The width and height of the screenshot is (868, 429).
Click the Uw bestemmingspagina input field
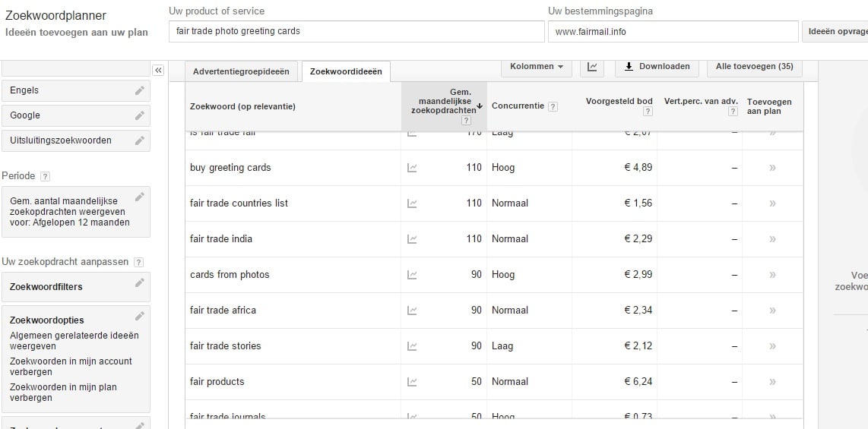[x=673, y=32]
